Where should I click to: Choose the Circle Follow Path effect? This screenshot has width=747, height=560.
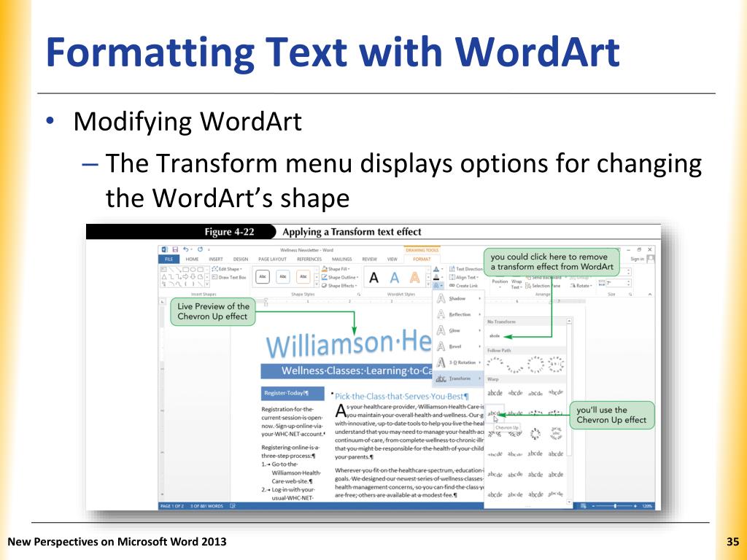pos(535,365)
